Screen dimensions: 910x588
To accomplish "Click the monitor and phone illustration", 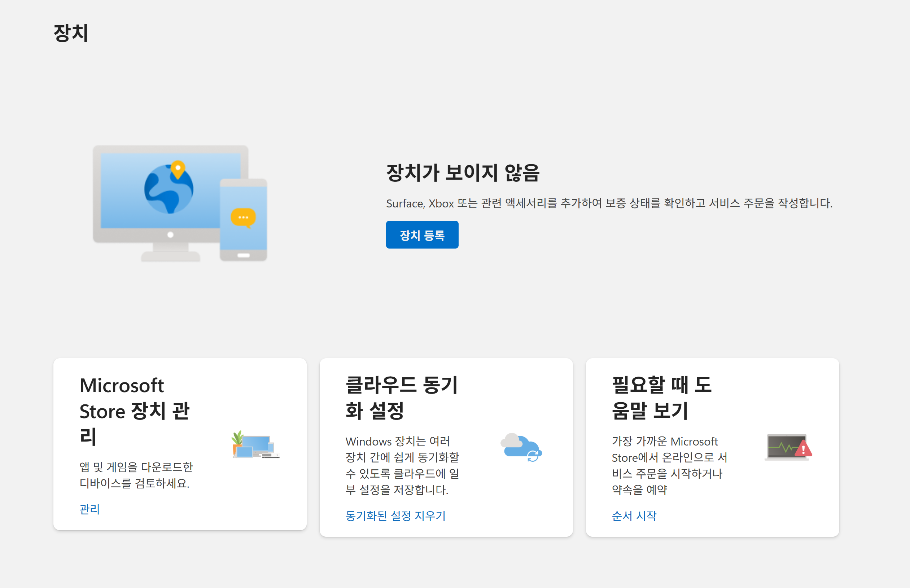I will tap(180, 203).
